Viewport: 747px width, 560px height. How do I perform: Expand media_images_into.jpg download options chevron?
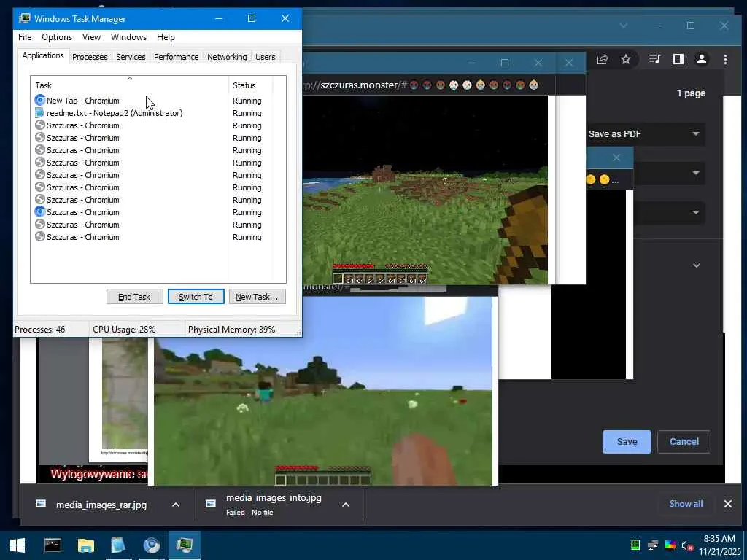click(x=346, y=505)
